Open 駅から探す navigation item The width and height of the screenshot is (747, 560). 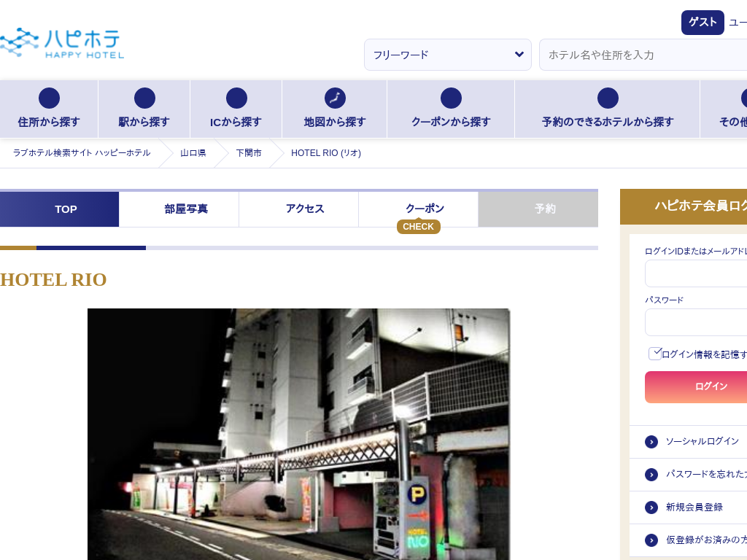click(x=144, y=109)
